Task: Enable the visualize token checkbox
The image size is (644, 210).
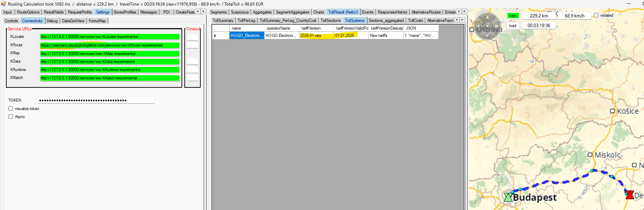Action: [11, 109]
